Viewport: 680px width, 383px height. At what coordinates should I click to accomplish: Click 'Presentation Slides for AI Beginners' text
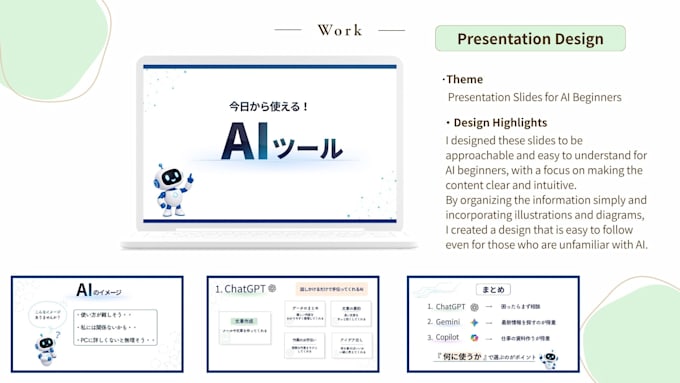[534, 97]
